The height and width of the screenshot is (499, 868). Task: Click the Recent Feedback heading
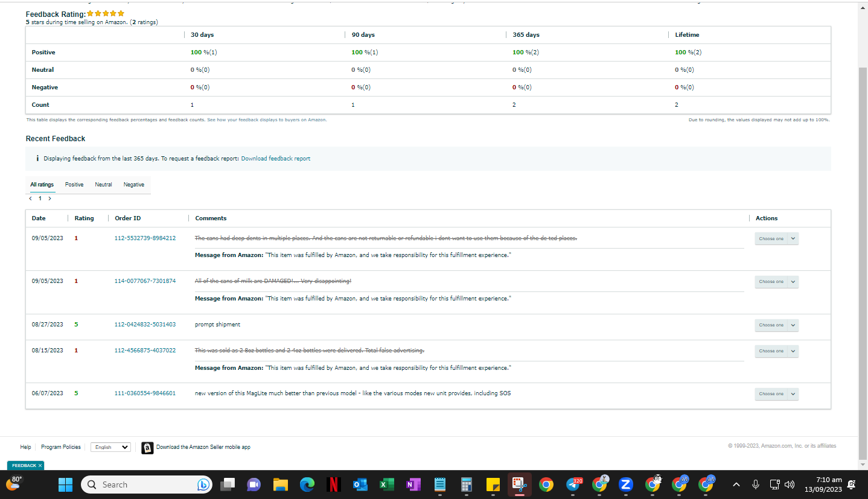[56, 139]
